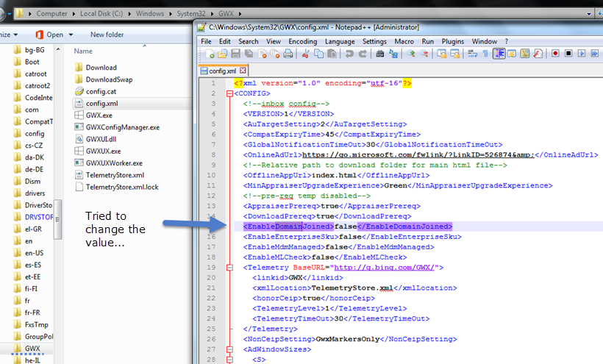The height and width of the screenshot is (364, 603).
Task: Toggle the indent guide toolbar button
Action: point(499,54)
